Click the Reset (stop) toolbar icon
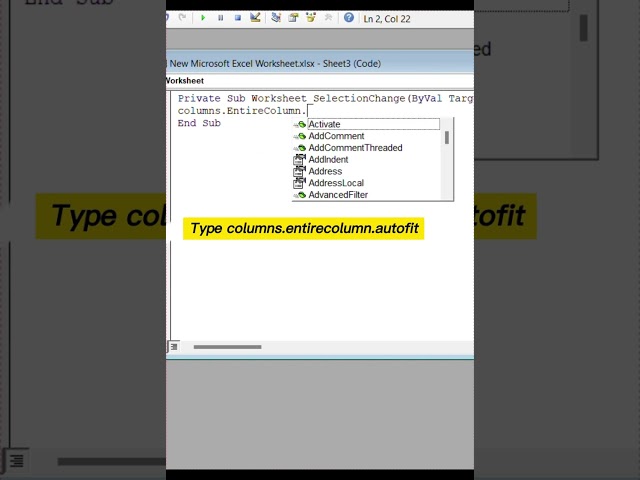The height and width of the screenshot is (480, 640). tap(238, 18)
